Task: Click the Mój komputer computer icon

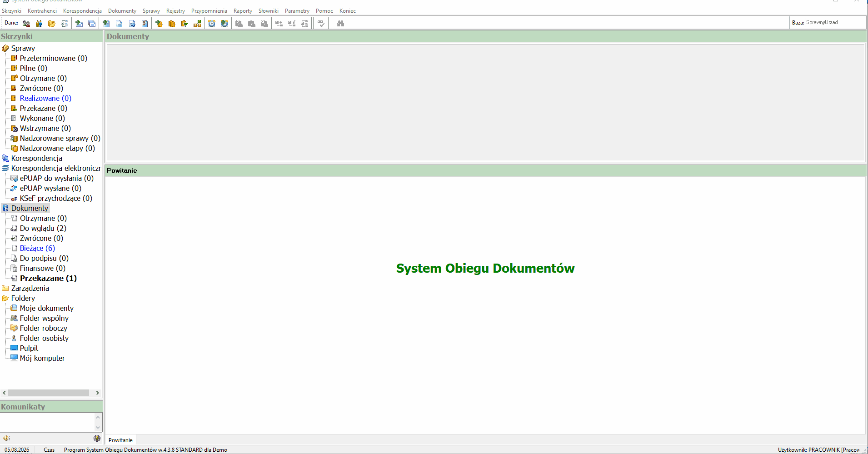Action: [14, 358]
